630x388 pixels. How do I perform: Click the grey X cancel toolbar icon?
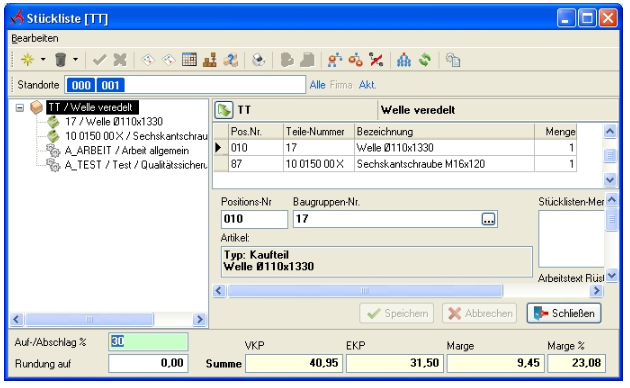(120, 60)
